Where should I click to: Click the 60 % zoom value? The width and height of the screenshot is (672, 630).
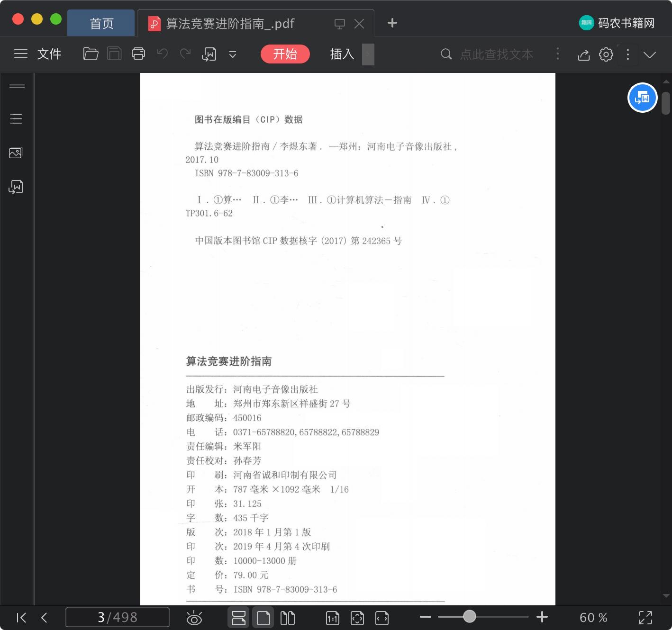(x=593, y=618)
